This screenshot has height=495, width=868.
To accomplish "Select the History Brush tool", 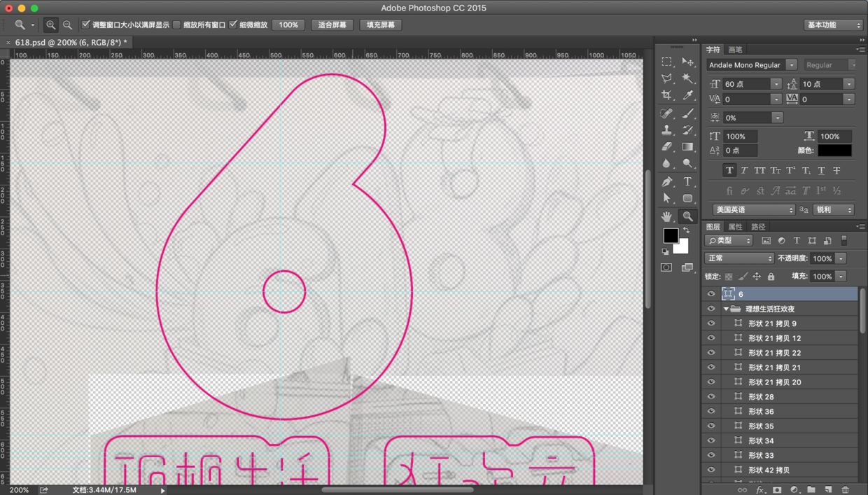I will click(687, 130).
